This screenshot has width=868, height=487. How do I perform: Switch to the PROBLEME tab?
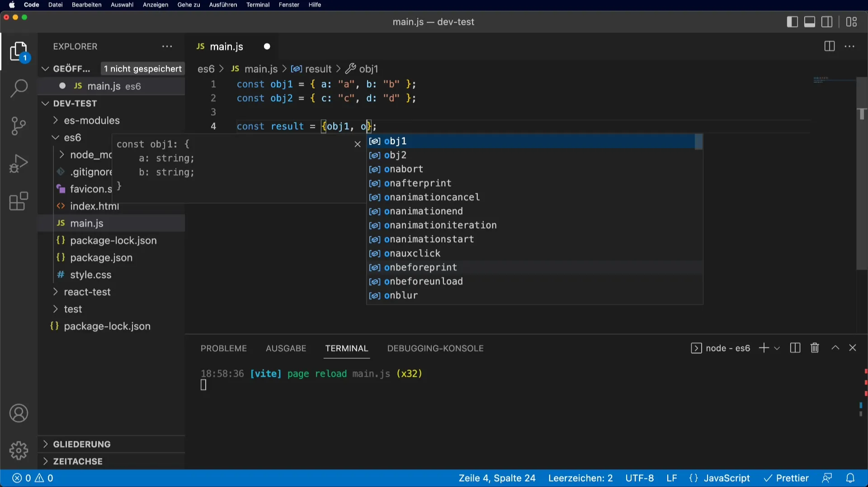click(x=224, y=348)
